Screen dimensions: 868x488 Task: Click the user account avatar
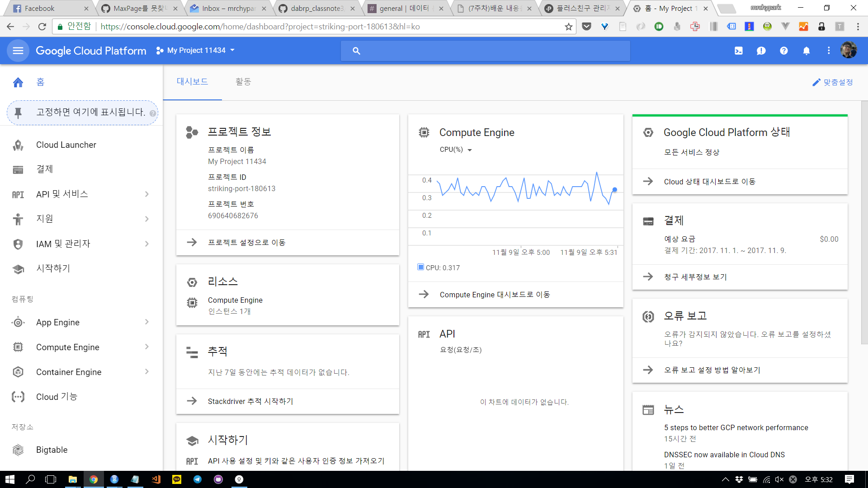848,50
